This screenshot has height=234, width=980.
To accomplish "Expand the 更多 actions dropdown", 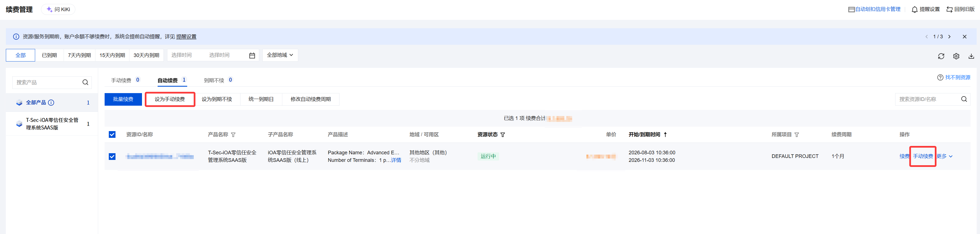I will point(944,156).
